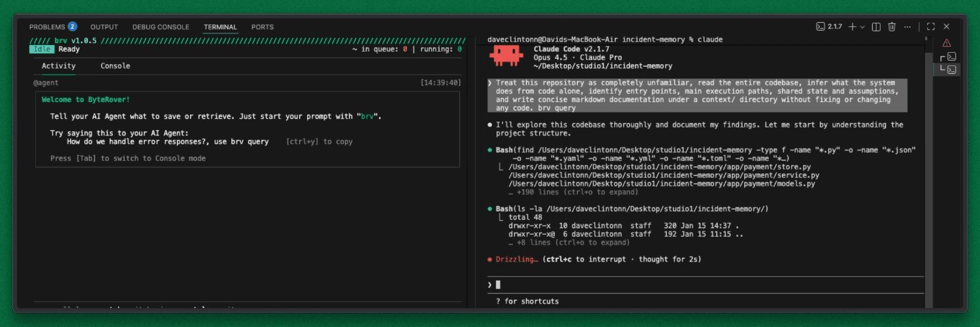Kill terminal using the trash icon

point(892,27)
